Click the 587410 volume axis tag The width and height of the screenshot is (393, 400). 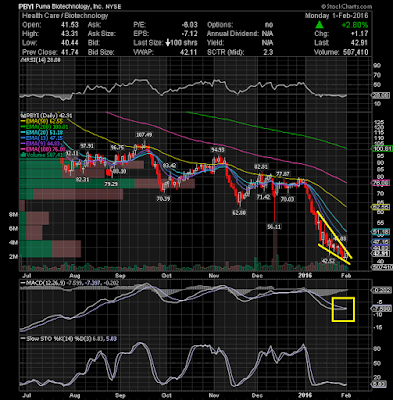[x=382, y=267]
